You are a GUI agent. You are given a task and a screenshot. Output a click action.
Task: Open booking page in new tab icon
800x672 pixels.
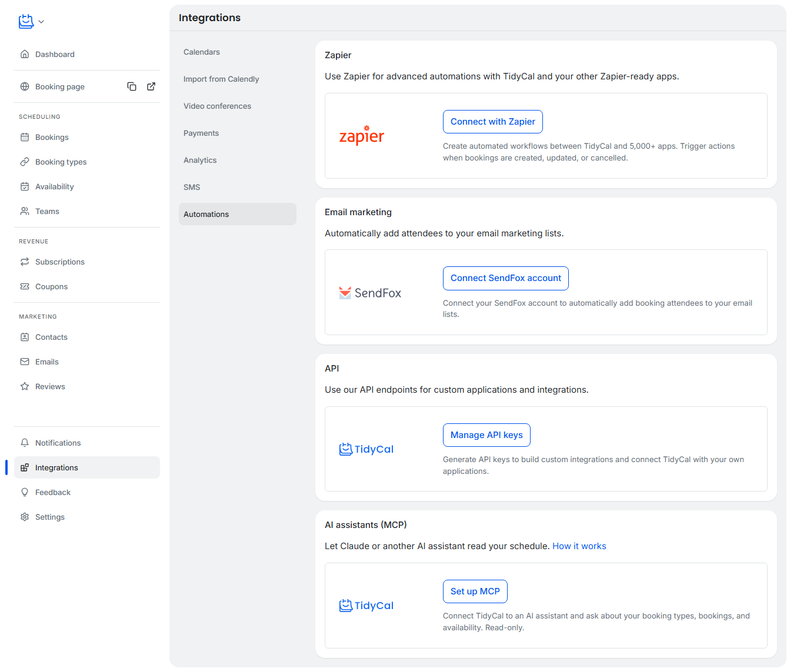pos(151,86)
